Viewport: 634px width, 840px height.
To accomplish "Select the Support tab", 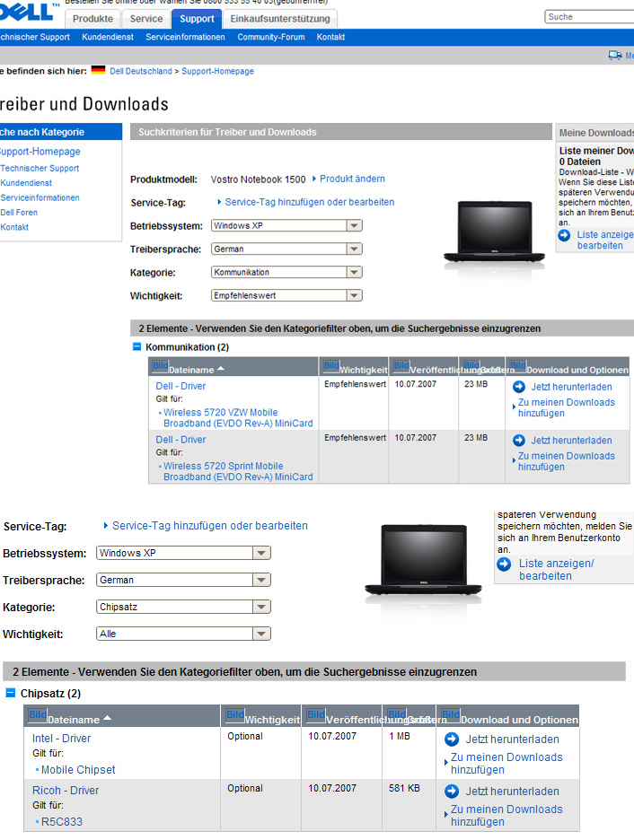I will pyautogui.click(x=197, y=19).
